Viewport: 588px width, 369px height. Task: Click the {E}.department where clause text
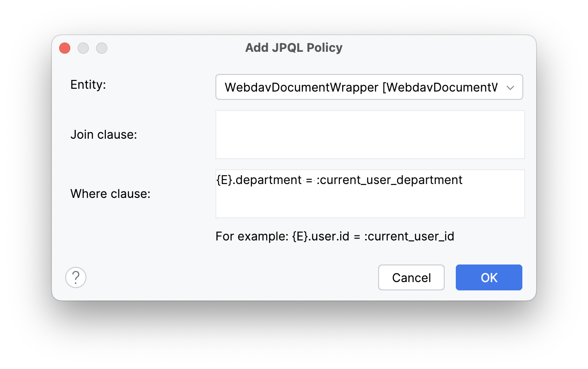coord(339,180)
